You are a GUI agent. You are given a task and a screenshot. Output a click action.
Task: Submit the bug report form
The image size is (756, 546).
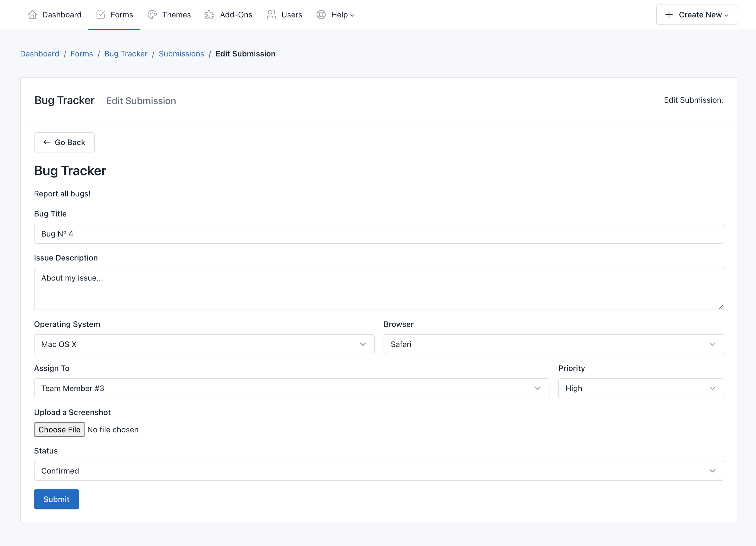(x=56, y=499)
